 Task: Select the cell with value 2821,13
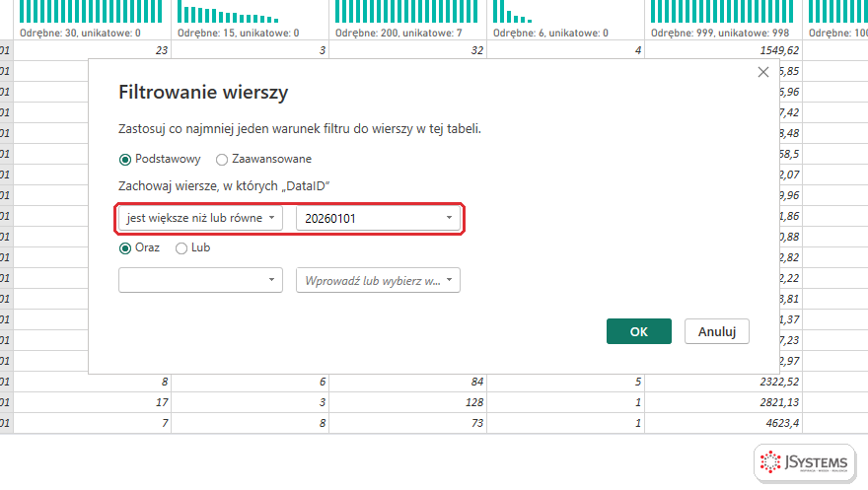tap(724, 402)
